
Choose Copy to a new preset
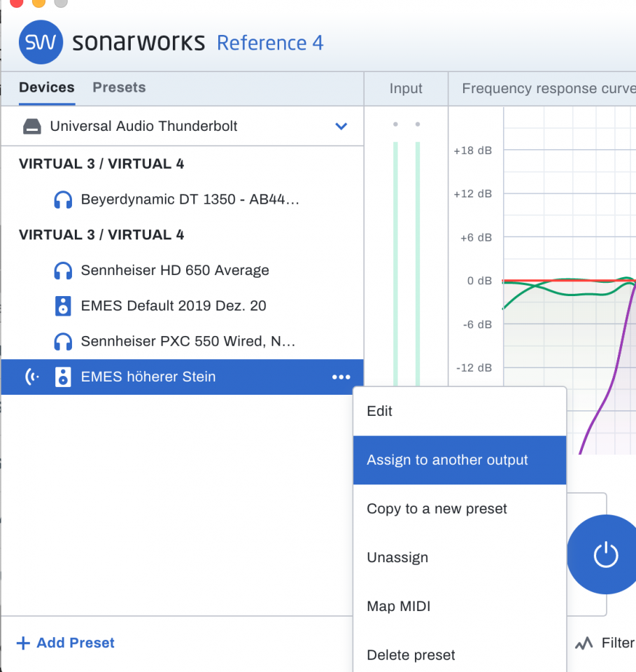click(460, 509)
